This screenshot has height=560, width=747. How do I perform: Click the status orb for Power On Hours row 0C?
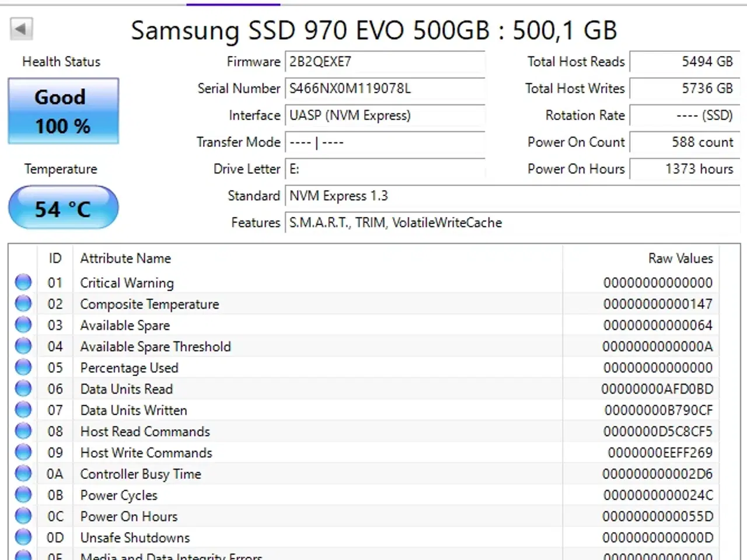pos(23,516)
